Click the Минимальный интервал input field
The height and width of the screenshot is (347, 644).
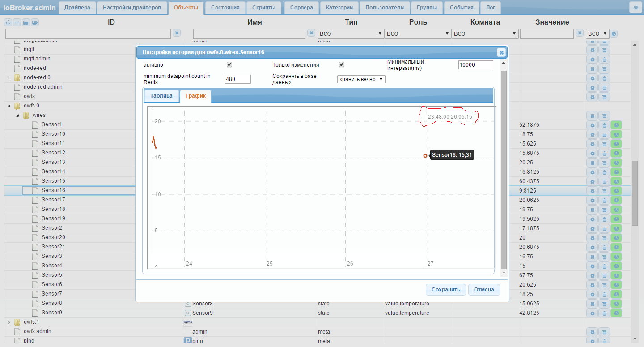coord(476,65)
